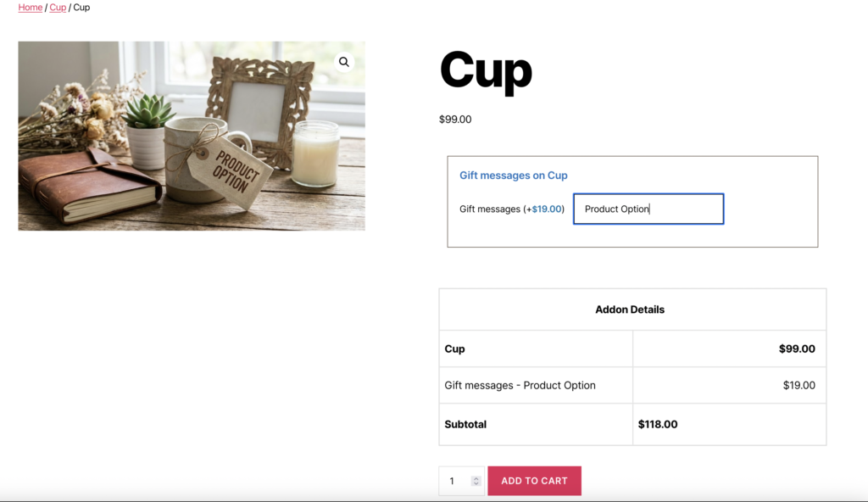Click the quantity stepper arrows
The image size is (868, 502).
pos(476,481)
